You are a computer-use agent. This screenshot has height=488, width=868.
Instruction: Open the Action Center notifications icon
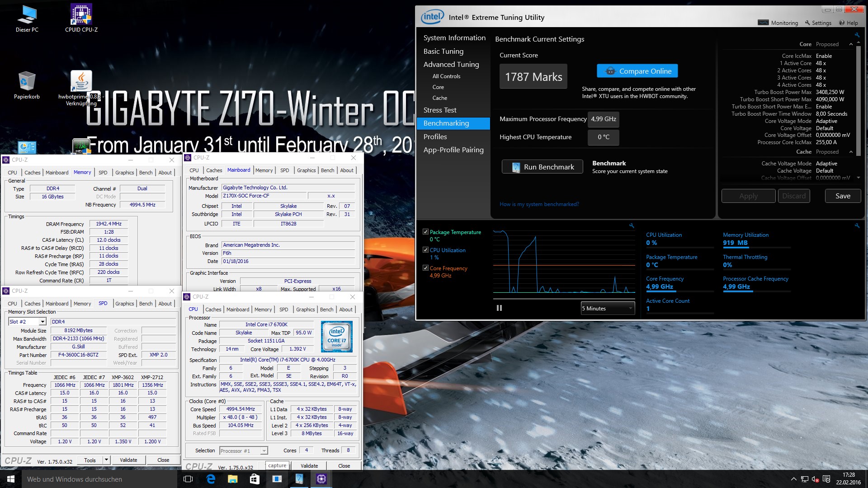click(x=826, y=479)
